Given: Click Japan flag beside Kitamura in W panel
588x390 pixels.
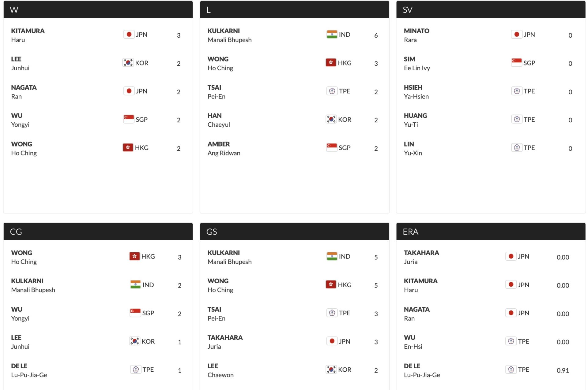Looking at the screenshot, I should point(129,34).
